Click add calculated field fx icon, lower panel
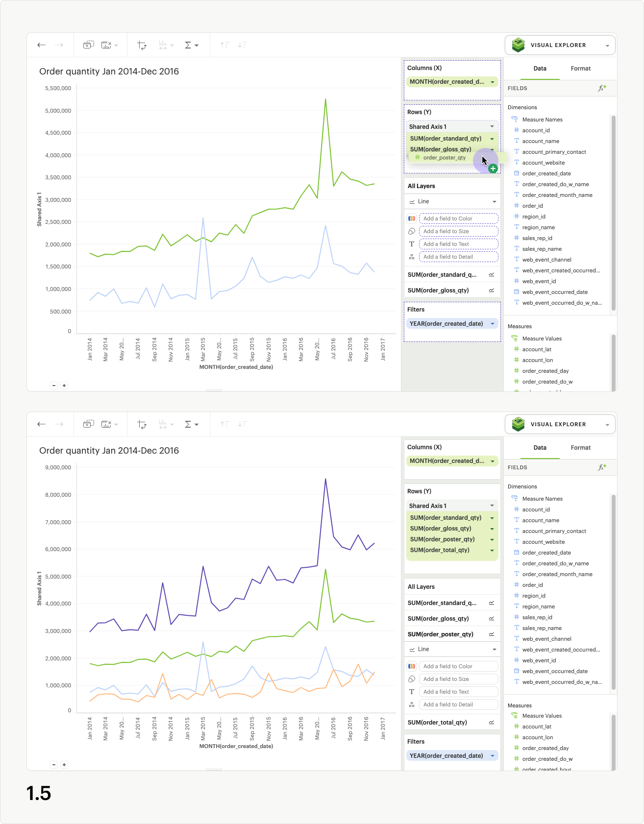Viewport: 644px width, 824px height. pos(602,467)
